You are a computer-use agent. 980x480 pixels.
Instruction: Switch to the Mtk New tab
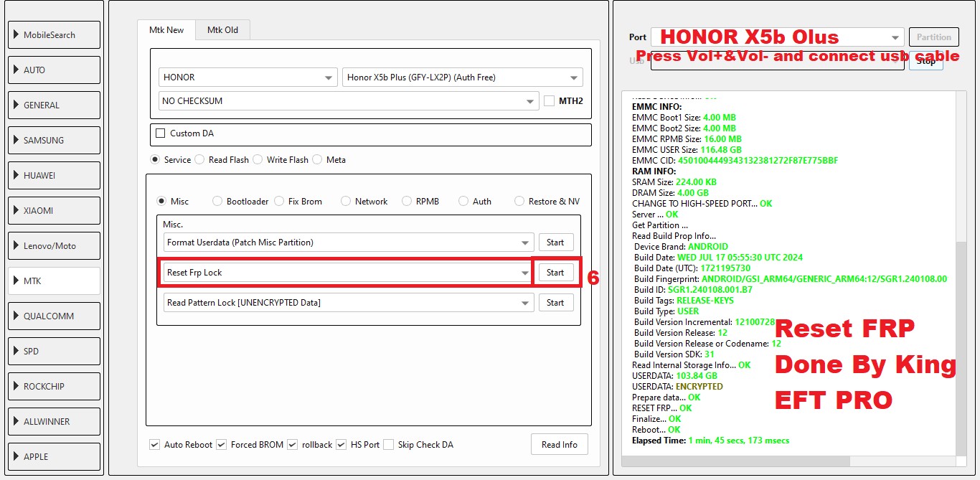pyautogui.click(x=166, y=30)
